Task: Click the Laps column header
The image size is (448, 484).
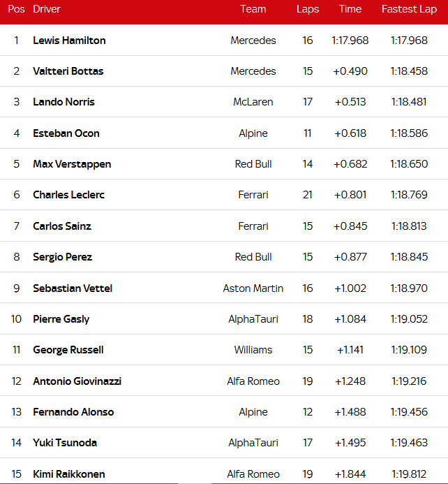Action: [307, 9]
